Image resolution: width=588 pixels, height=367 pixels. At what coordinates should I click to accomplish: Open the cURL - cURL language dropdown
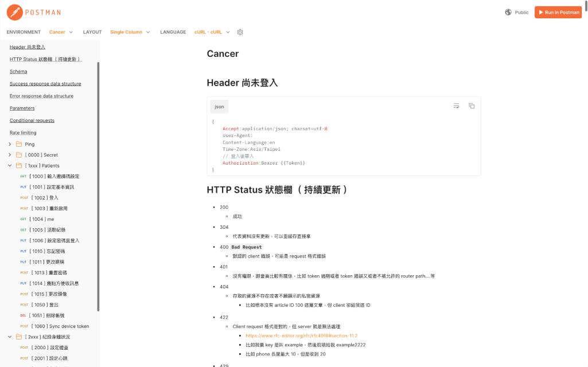click(x=212, y=32)
